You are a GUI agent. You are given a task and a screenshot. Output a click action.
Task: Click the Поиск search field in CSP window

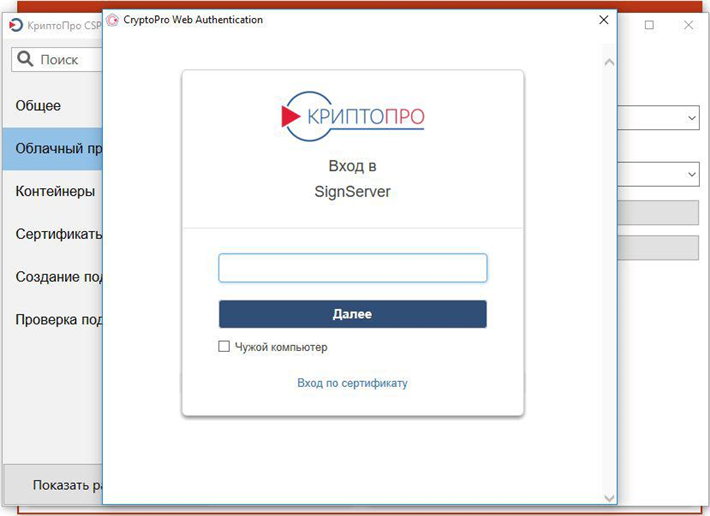pos(57,59)
